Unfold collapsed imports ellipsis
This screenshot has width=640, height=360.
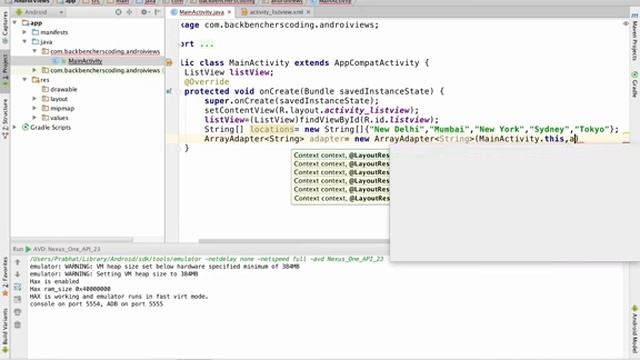pos(207,44)
